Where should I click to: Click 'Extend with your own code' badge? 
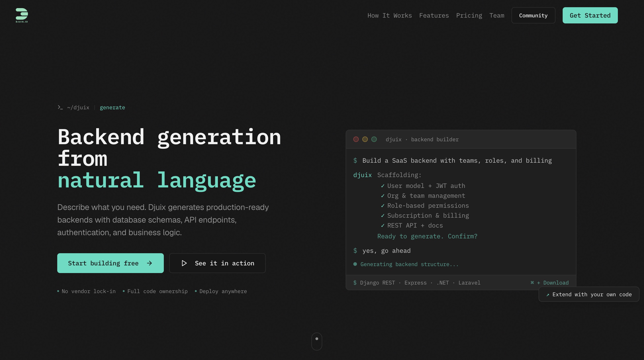589,294
